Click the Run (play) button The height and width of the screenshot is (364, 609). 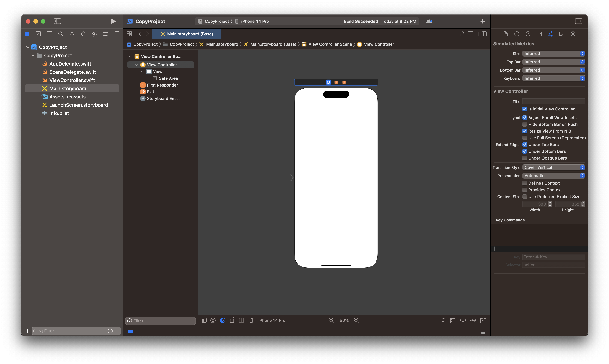(x=113, y=21)
